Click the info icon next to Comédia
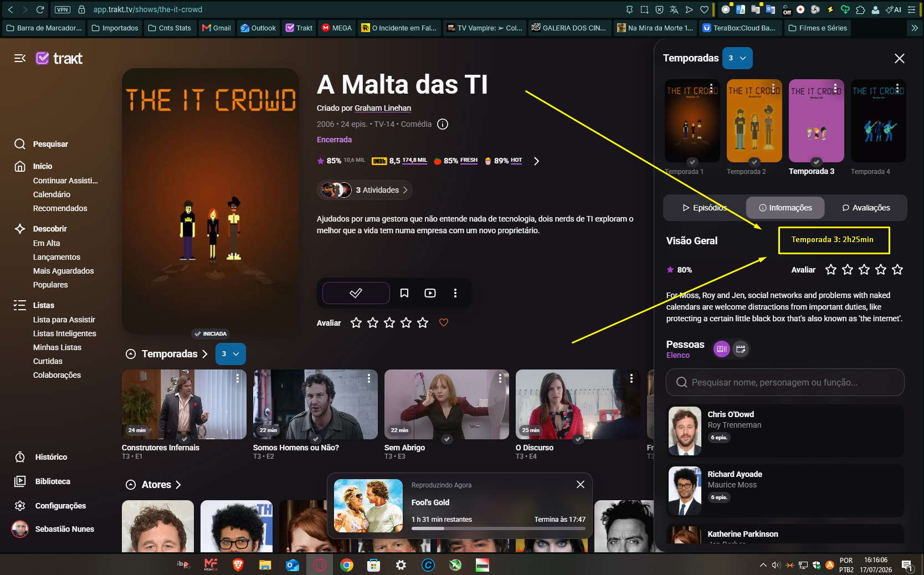 [x=443, y=124]
